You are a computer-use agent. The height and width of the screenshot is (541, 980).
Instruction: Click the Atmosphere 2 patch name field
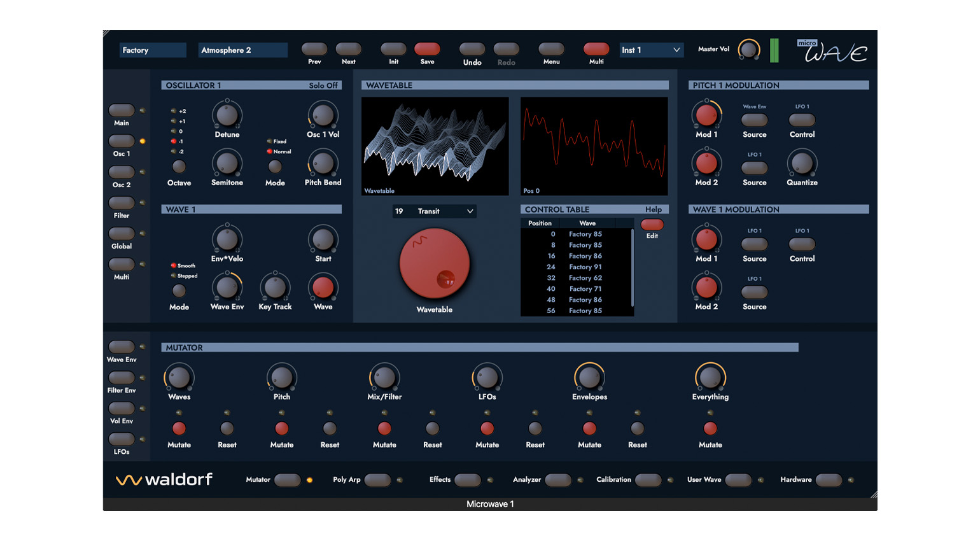[x=242, y=50]
